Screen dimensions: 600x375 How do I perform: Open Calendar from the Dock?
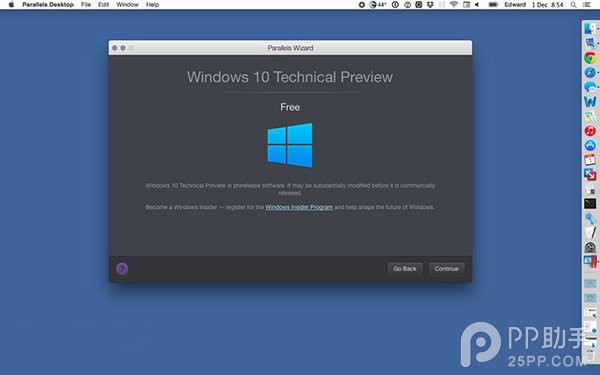coord(590,160)
